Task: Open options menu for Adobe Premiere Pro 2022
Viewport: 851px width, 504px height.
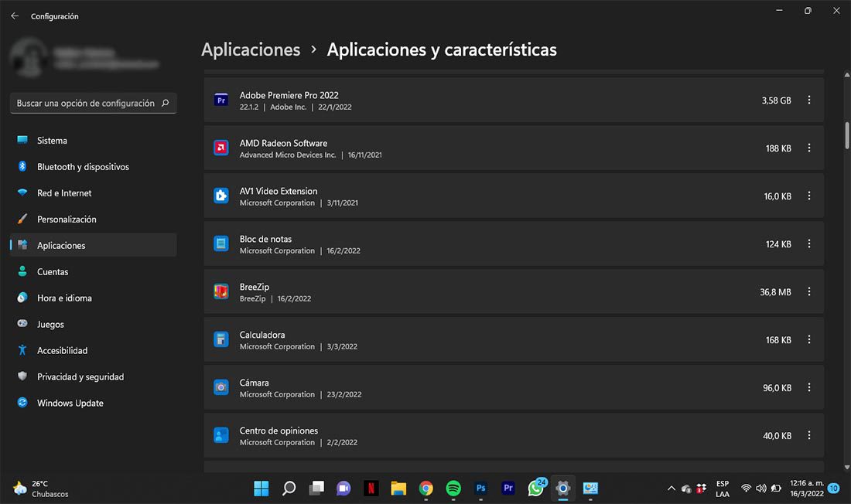Action: [x=808, y=100]
